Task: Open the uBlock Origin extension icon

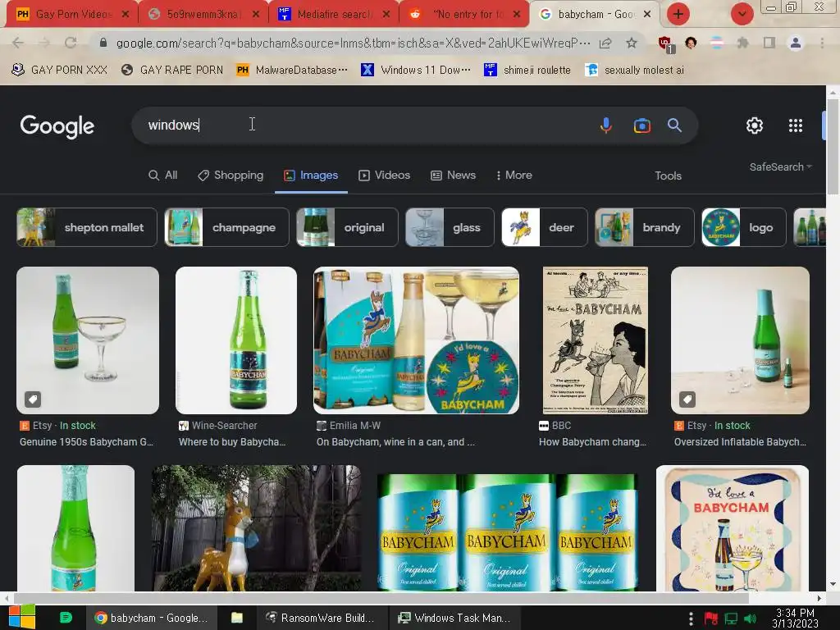Action: (666, 44)
